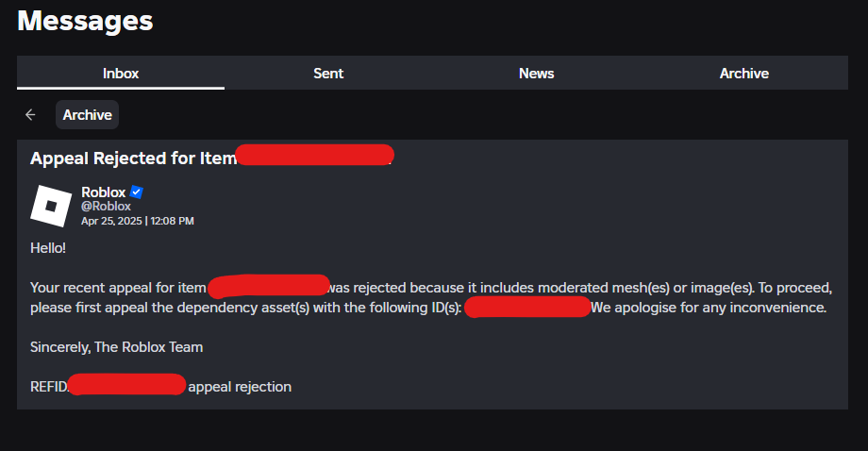Click the blue verified badge icon
This screenshot has height=451, width=868.
[137, 192]
